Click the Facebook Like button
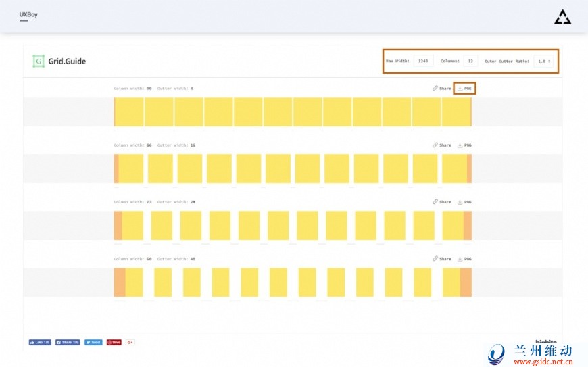 (x=40, y=343)
